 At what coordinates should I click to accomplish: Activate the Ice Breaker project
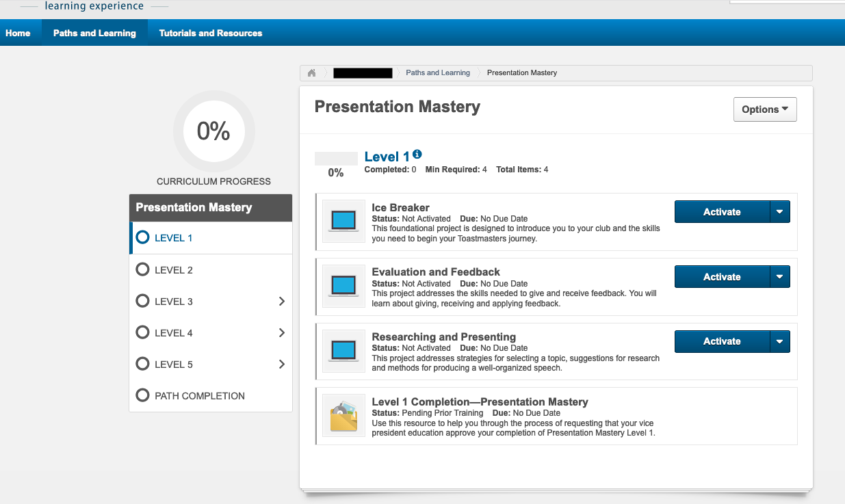(x=722, y=212)
